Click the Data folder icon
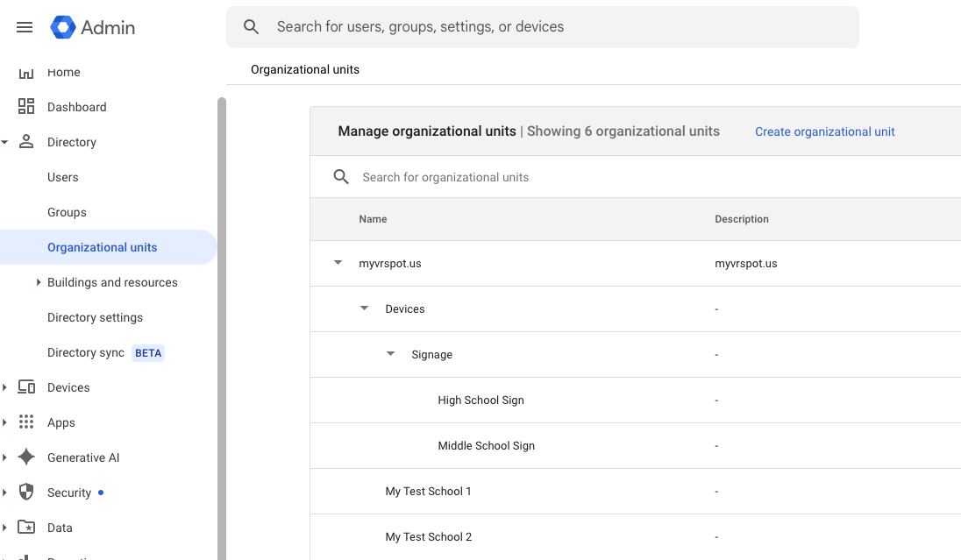This screenshot has width=961, height=560. pyautogui.click(x=26, y=528)
